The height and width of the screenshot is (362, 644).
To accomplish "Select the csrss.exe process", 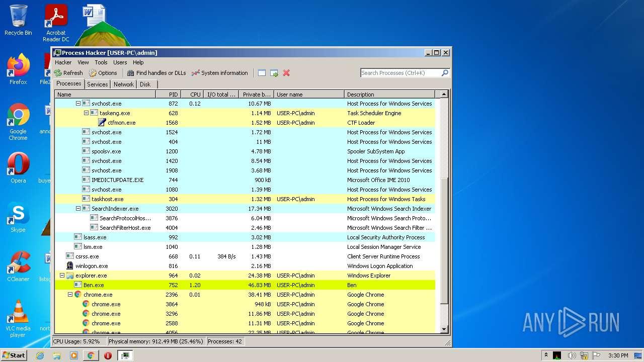I will pyautogui.click(x=245, y=256).
